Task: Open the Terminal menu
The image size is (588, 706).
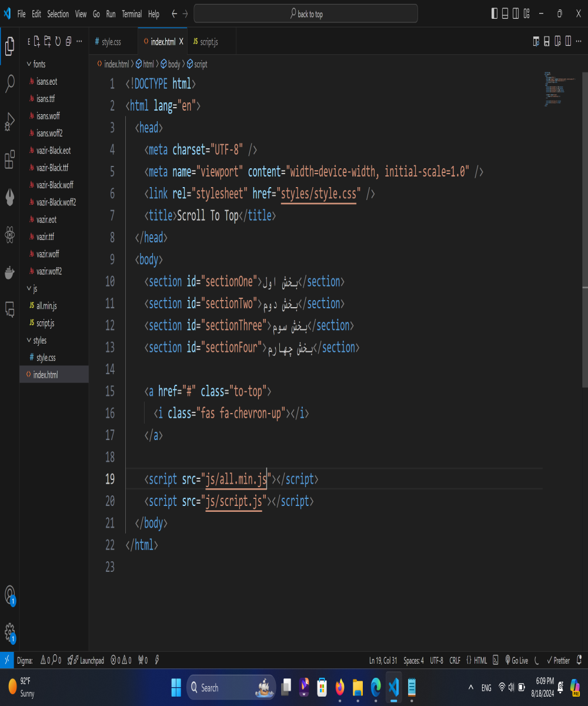Action: [132, 14]
